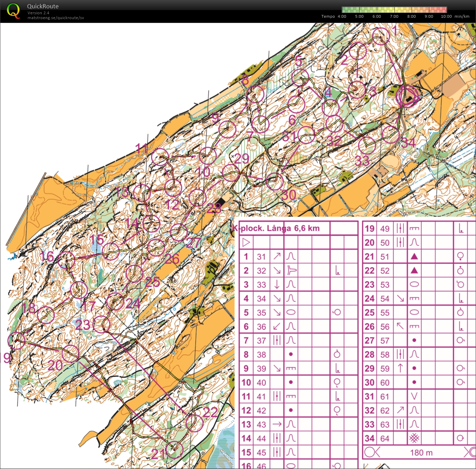The image size is (476, 469).
Task: Click the feature symbol in row 2
Action: coord(291,271)
